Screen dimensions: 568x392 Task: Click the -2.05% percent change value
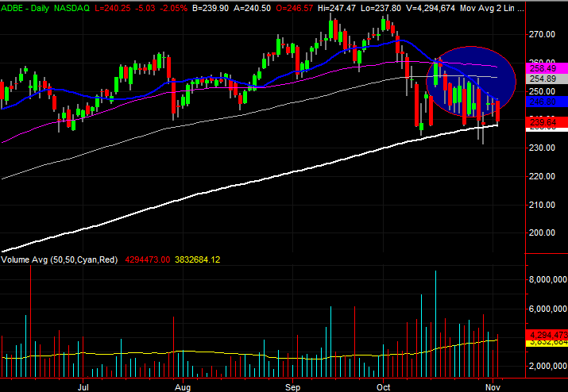173,8
